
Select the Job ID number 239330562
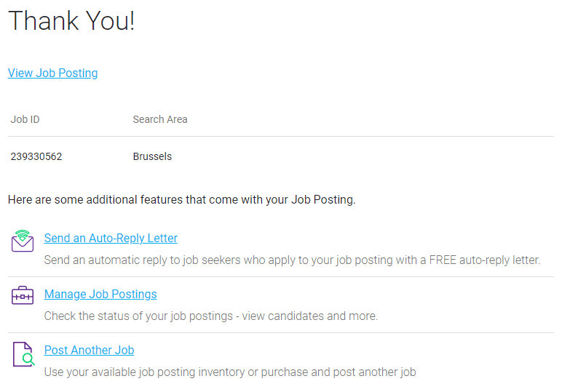36,156
